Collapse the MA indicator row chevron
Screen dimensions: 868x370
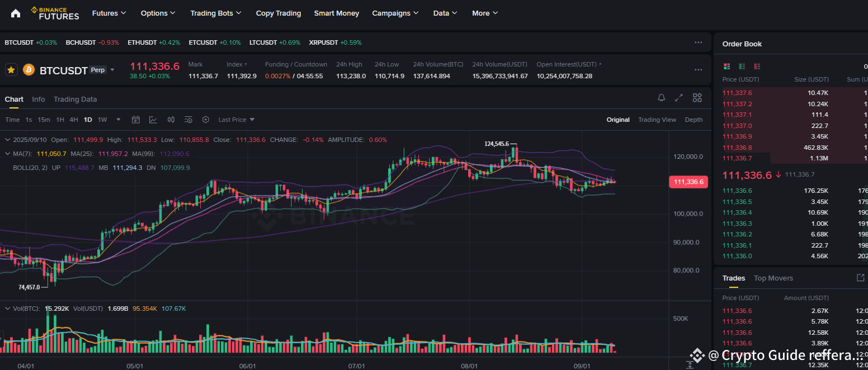click(x=7, y=153)
